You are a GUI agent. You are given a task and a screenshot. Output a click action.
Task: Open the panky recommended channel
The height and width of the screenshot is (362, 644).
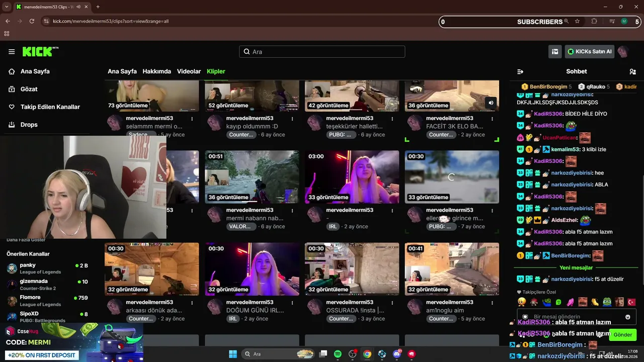tap(47, 268)
